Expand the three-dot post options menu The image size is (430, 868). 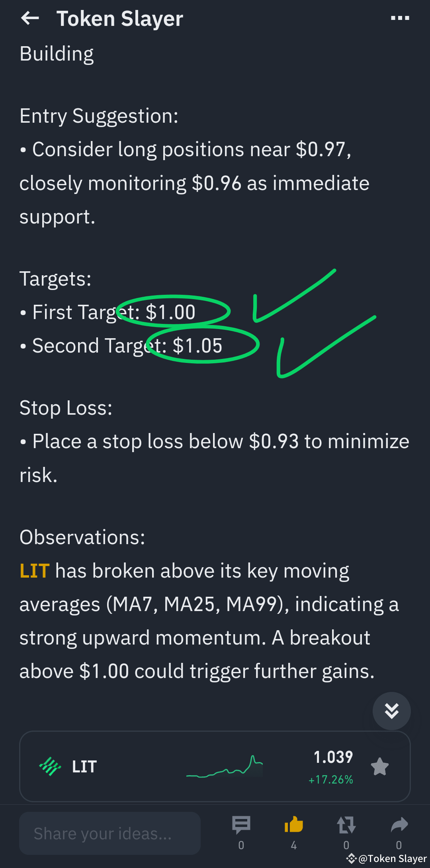pos(400,18)
